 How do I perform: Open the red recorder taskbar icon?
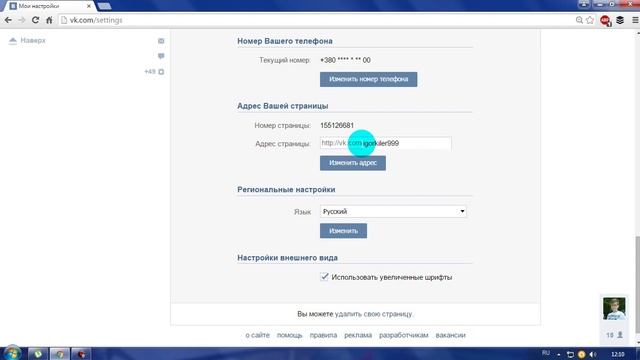[x=81, y=354]
